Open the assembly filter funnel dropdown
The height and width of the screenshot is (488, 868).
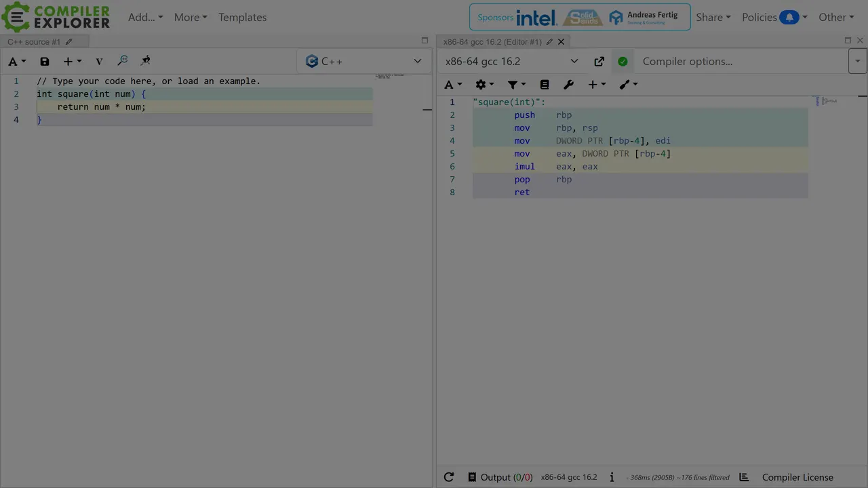tap(517, 85)
